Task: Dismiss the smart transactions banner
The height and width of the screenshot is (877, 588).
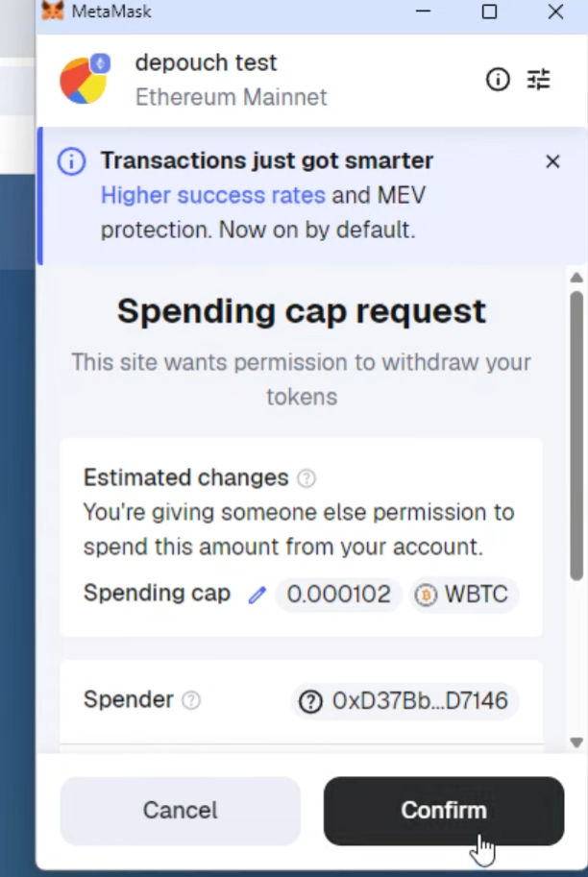Action: pyautogui.click(x=552, y=161)
